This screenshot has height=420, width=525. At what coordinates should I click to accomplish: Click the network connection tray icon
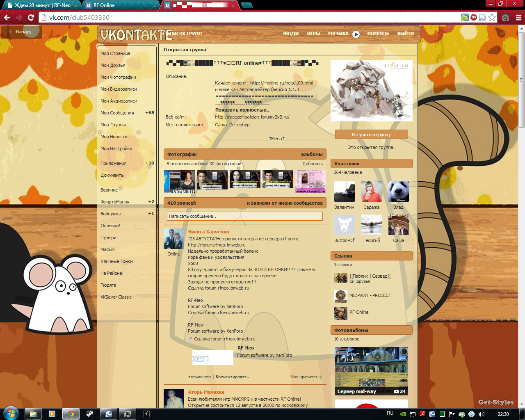(x=413, y=414)
